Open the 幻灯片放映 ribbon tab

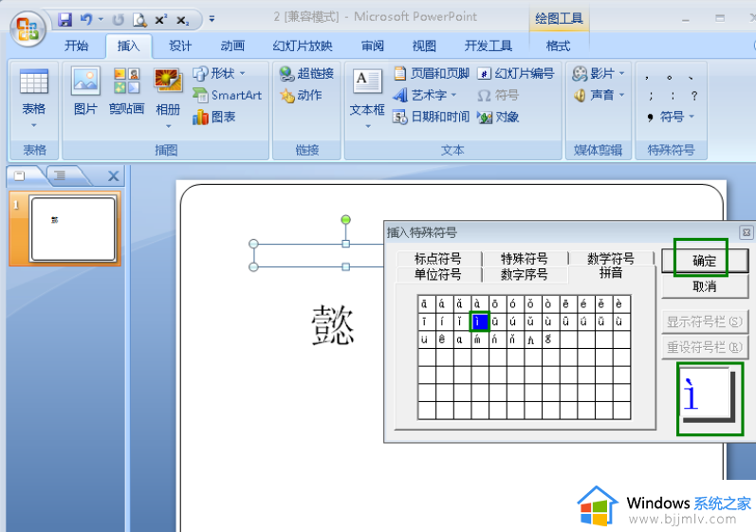(303, 46)
